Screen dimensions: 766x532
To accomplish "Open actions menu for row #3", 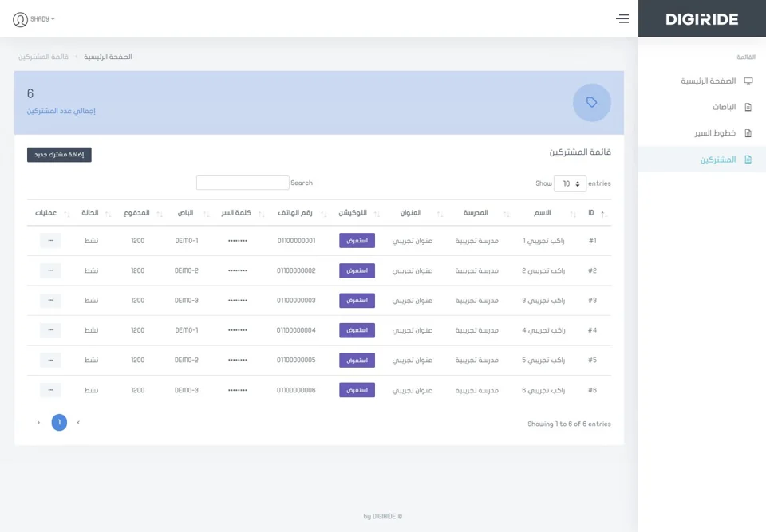I will 50,300.
